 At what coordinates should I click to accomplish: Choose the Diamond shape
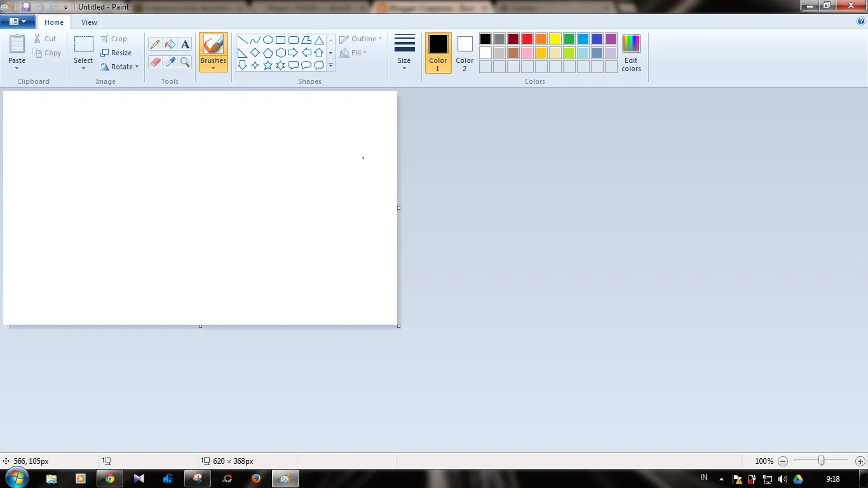(255, 53)
